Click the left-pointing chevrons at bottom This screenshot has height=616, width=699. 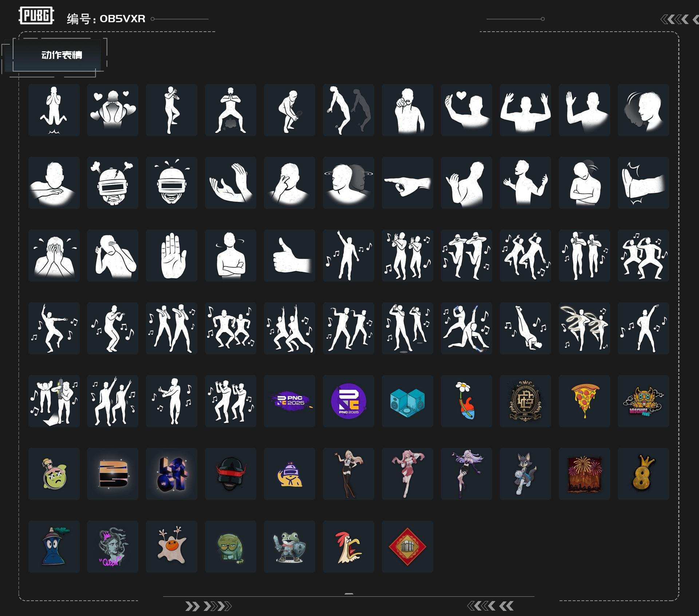[x=490, y=606]
